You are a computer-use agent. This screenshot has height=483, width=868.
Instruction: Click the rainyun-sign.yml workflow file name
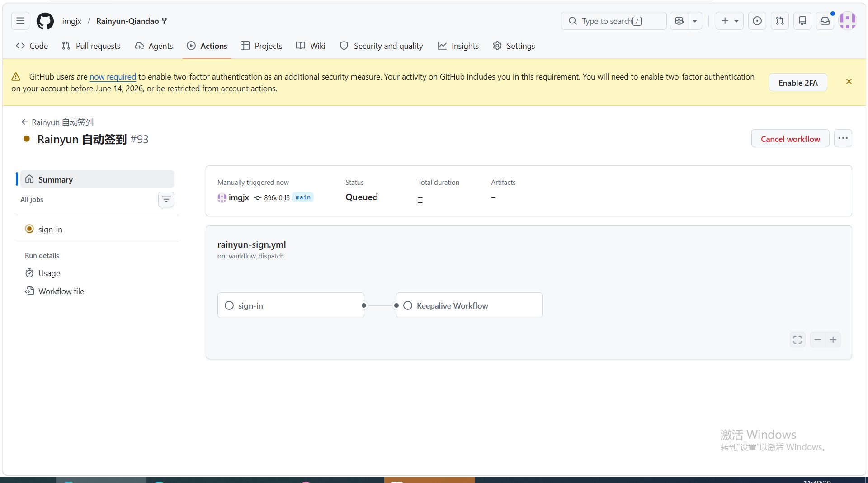point(251,244)
